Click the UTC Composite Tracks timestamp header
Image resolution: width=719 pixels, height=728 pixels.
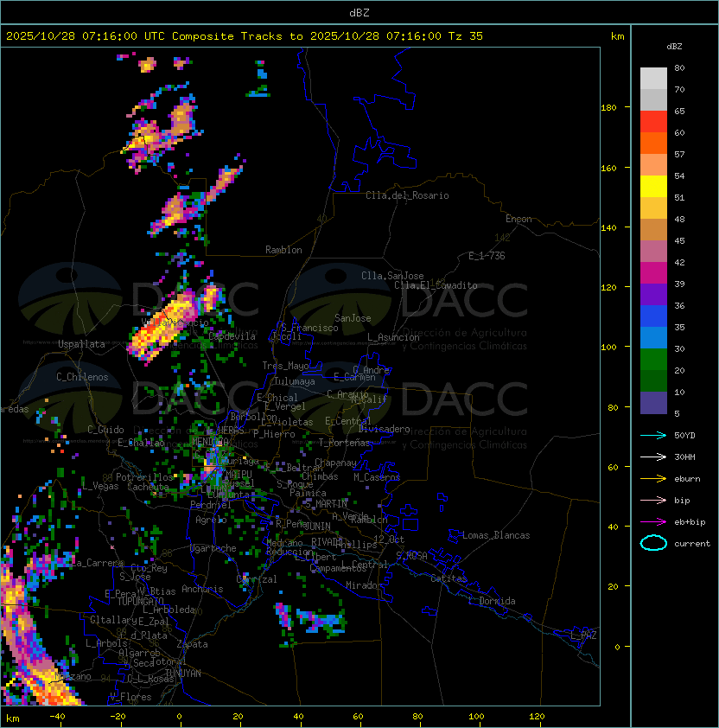tap(245, 36)
